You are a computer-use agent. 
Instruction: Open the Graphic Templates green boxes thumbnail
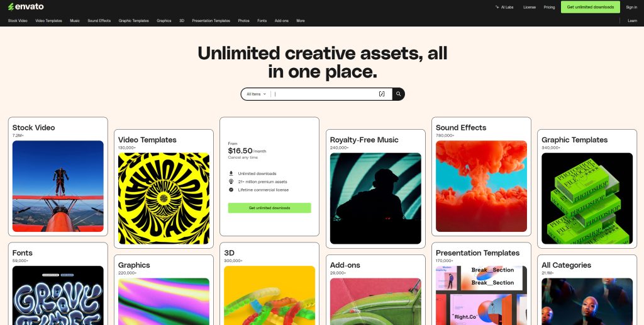coord(587,198)
